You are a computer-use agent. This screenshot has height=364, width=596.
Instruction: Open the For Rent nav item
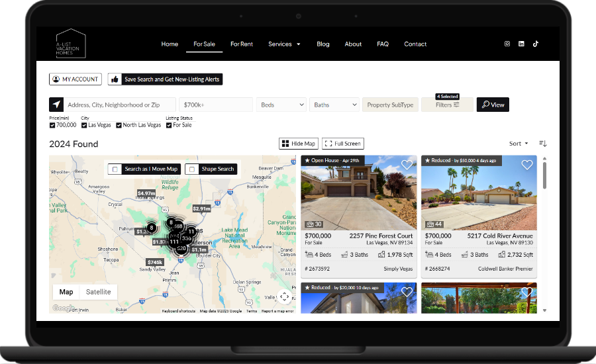[242, 44]
